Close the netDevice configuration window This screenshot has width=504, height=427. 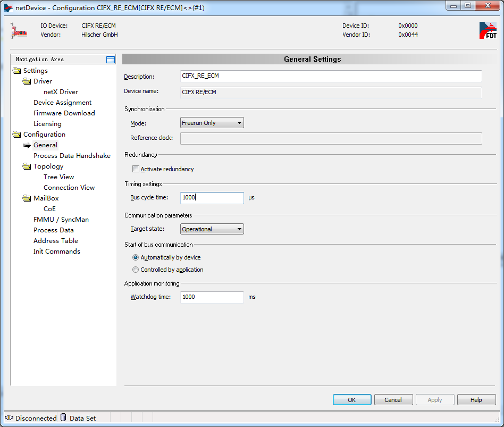[488, 6]
